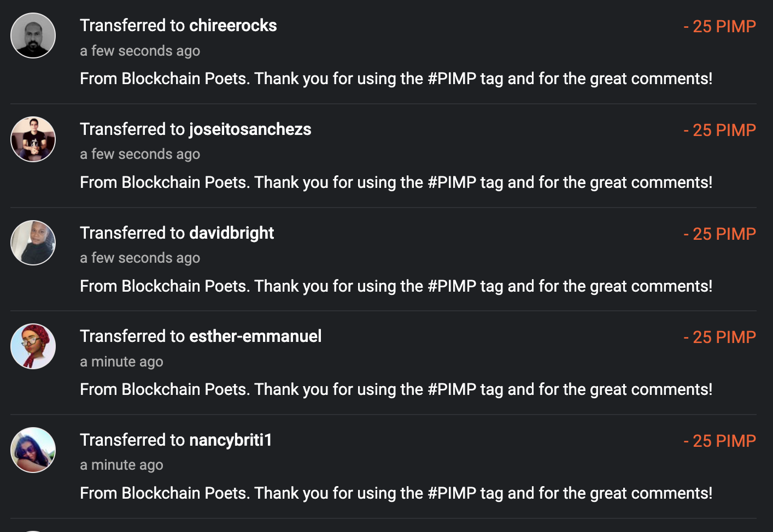This screenshot has height=532, width=773.
Task: Select the 25 PIMP amount for davidbright
Action: (x=719, y=234)
